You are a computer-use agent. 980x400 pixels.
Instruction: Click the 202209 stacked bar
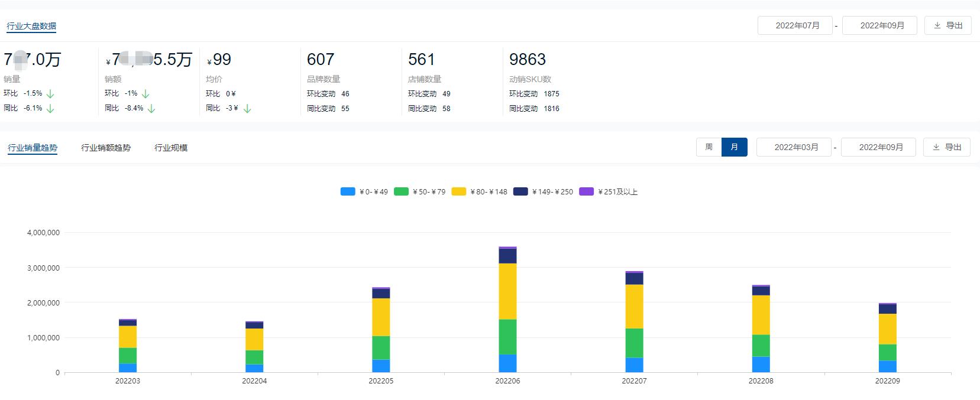pos(887,338)
